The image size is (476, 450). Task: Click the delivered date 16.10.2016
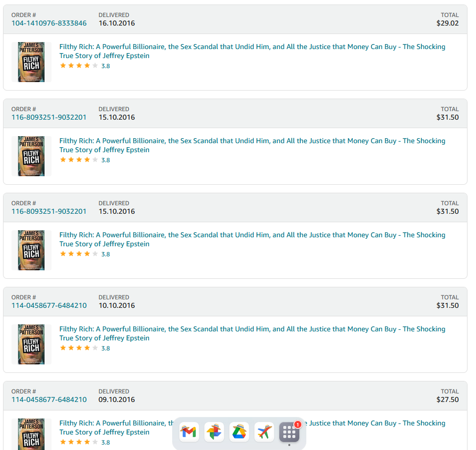[117, 23]
